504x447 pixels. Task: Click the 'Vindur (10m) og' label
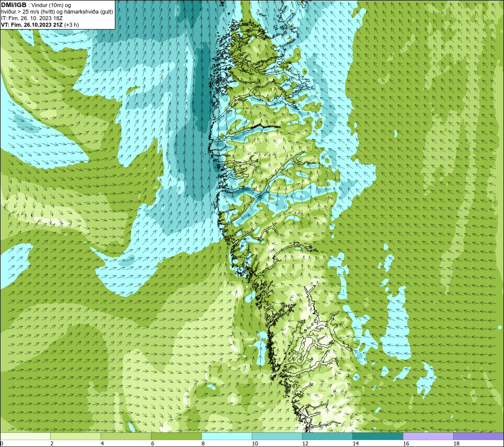[x=51, y=6]
